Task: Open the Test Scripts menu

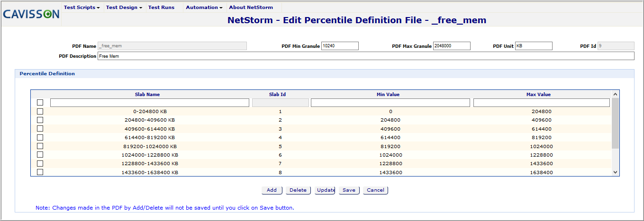Action: click(82, 8)
